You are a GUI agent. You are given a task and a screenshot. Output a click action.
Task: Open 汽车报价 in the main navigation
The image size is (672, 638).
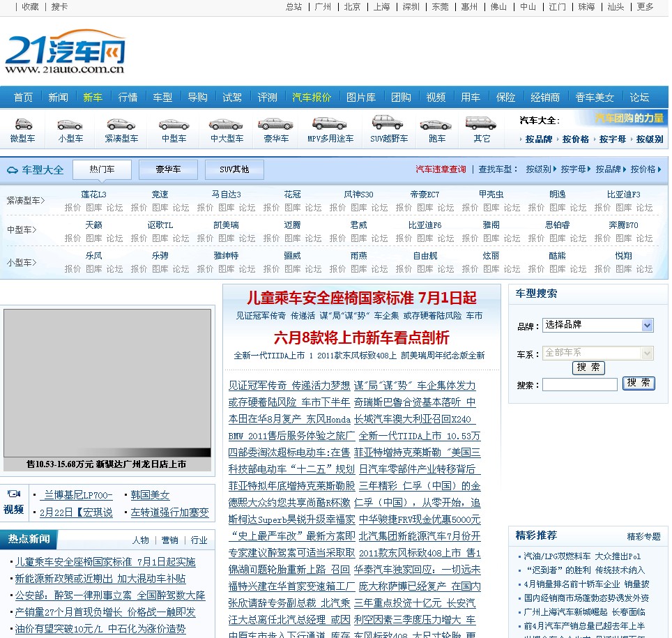(312, 98)
